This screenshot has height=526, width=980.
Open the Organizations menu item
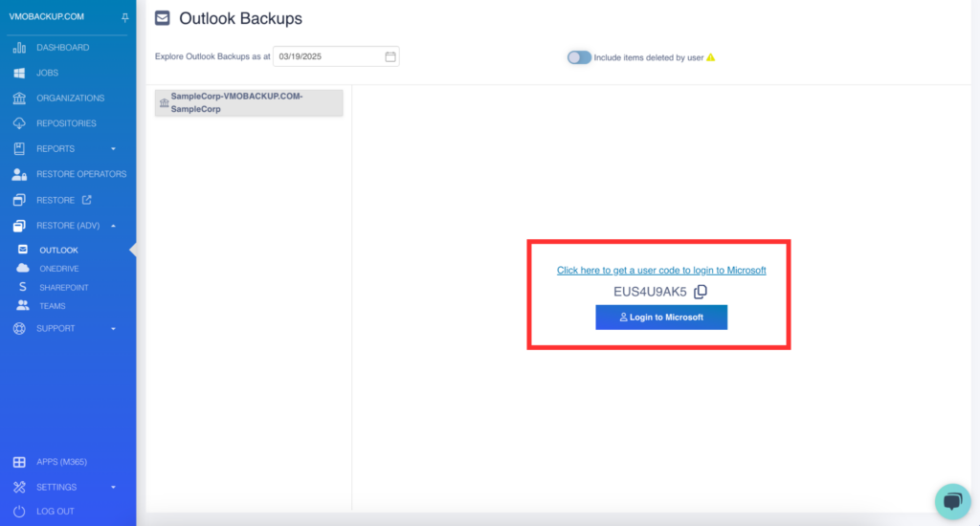[70, 99]
